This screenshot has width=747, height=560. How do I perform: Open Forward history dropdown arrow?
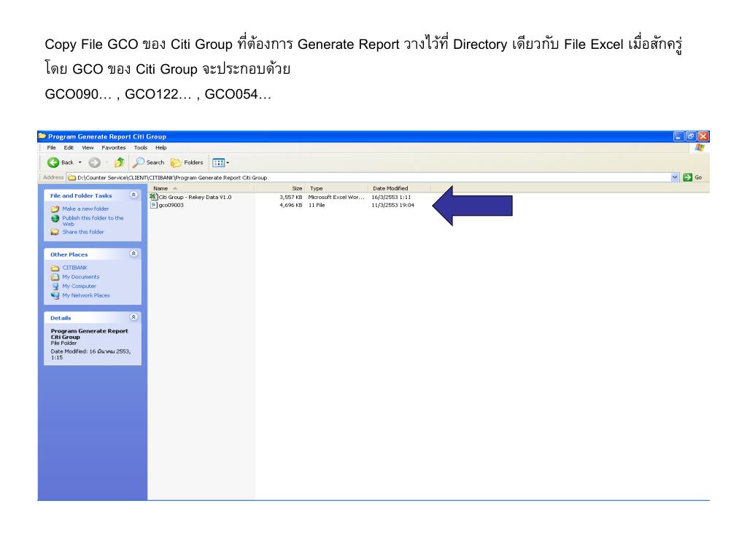(x=107, y=163)
